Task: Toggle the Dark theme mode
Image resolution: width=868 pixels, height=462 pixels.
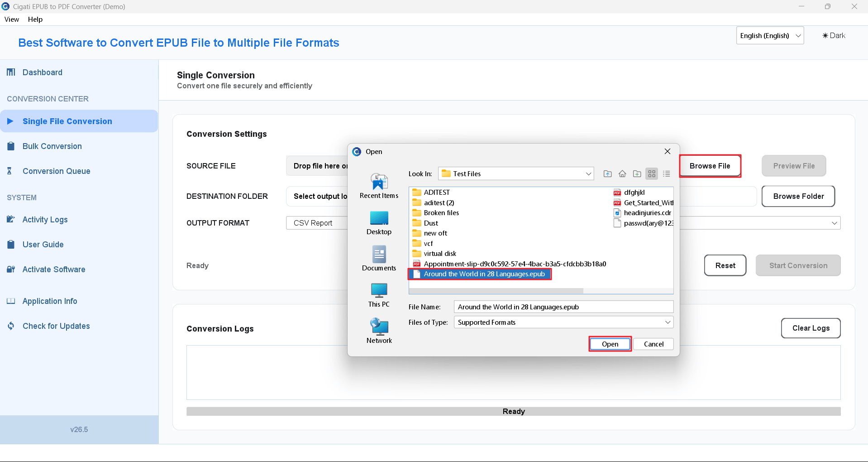Action: point(834,36)
